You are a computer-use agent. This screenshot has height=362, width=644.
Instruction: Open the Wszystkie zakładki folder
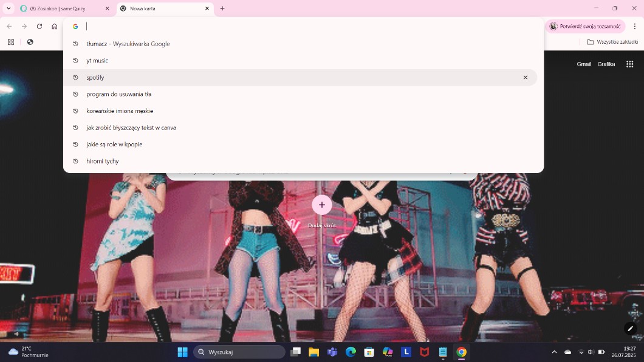pos(612,42)
